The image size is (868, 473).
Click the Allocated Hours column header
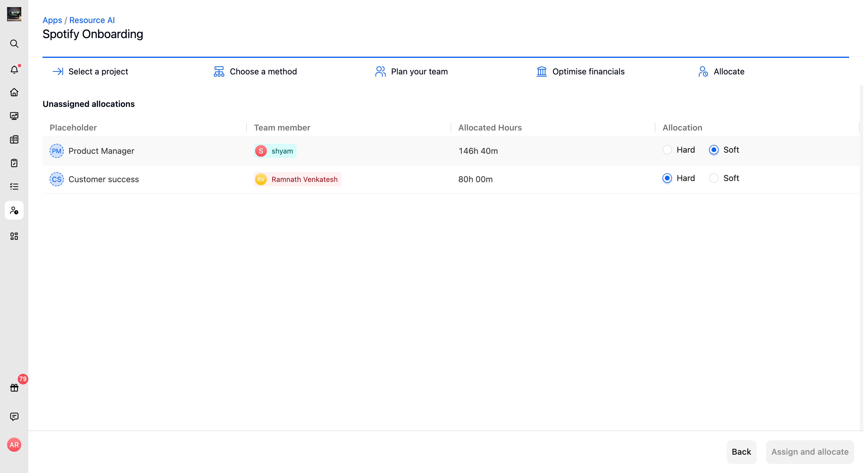[x=490, y=128]
